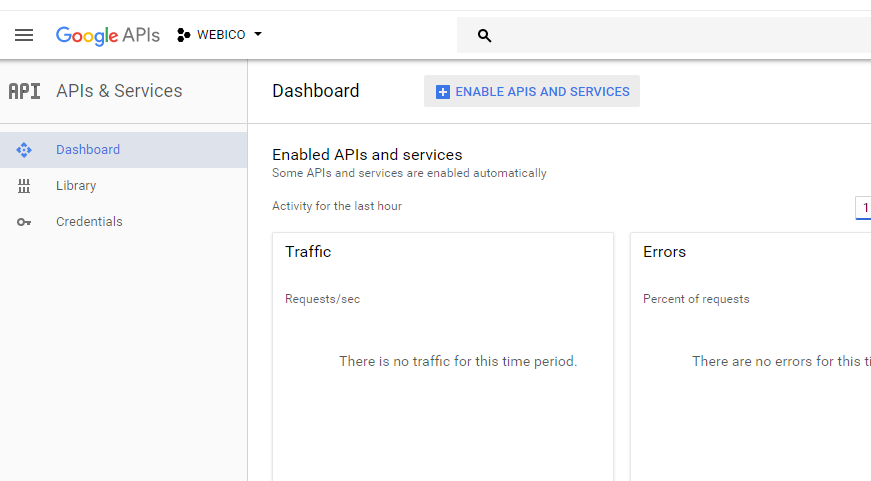The image size is (871, 481).
Task: Click the plus icon on Enable APIs button
Action: 443,92
